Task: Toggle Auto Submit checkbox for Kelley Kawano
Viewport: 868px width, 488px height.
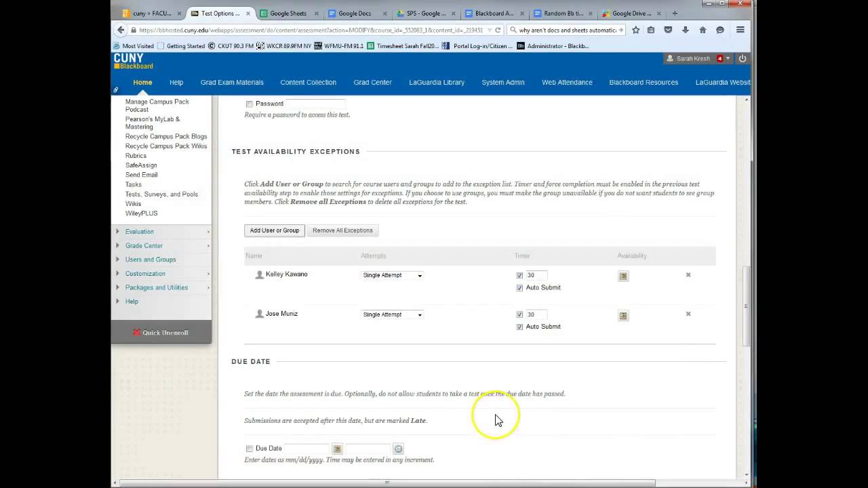Action: [x=519, y=287]
